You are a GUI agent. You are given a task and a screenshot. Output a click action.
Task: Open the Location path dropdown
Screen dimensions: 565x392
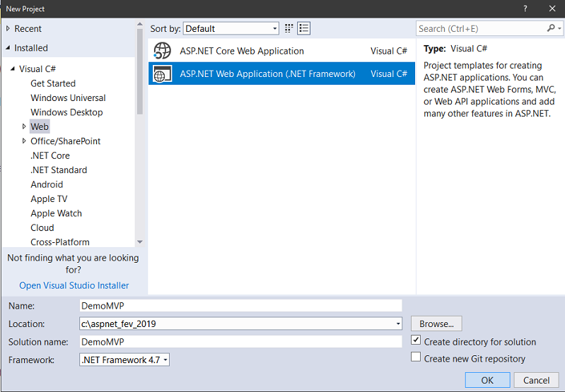(x=398, y=323)
